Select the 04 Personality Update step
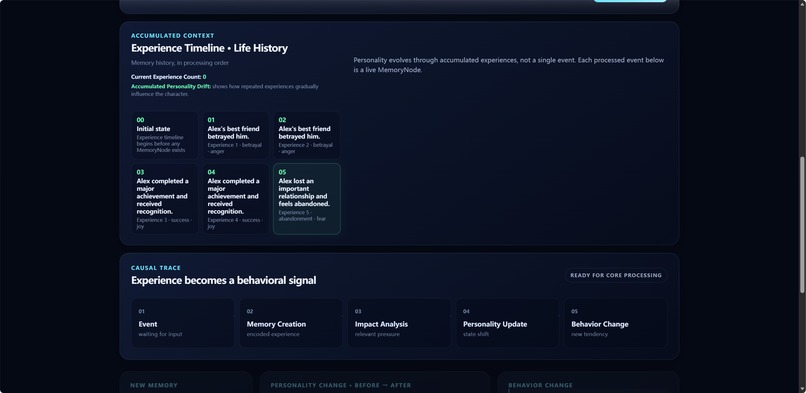 coord(507,323)
